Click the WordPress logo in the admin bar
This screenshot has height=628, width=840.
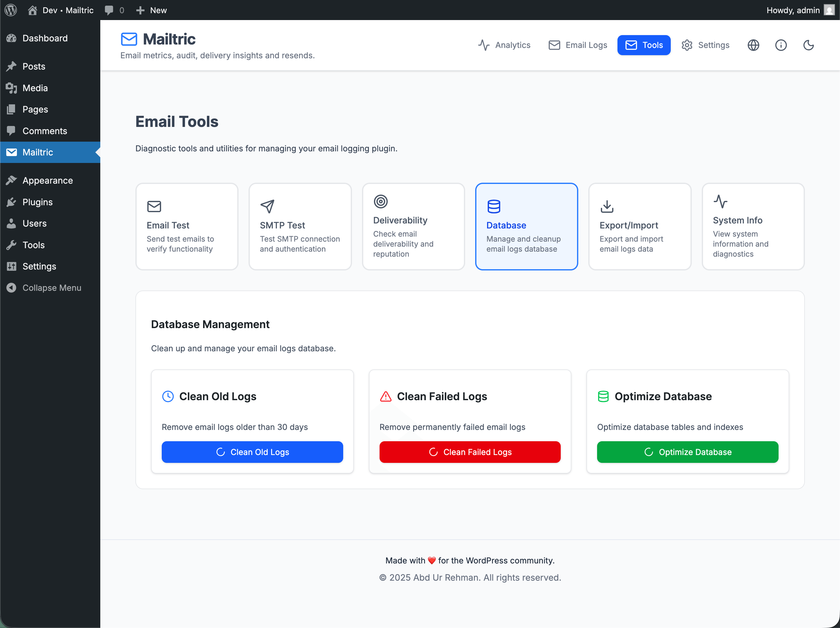tap(10, 10)
